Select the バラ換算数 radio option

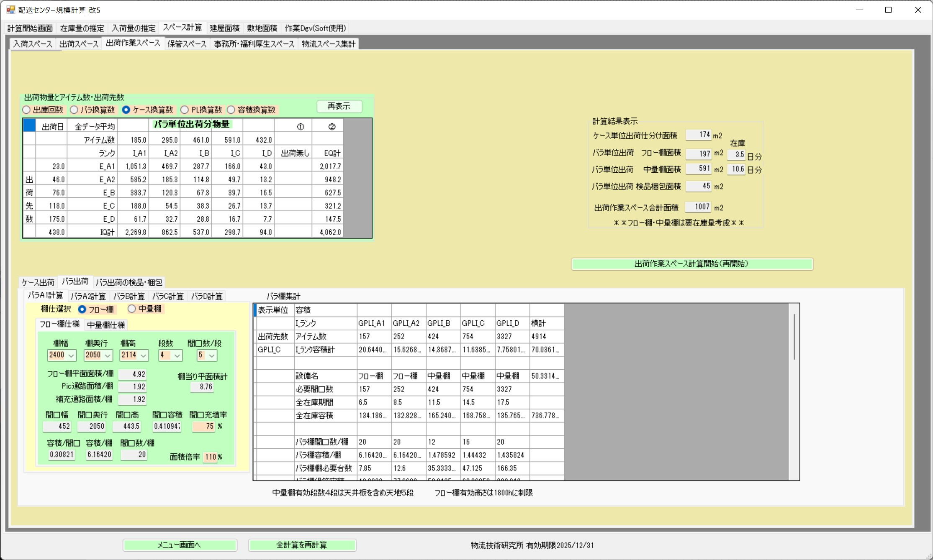click(x=75, y=110)
